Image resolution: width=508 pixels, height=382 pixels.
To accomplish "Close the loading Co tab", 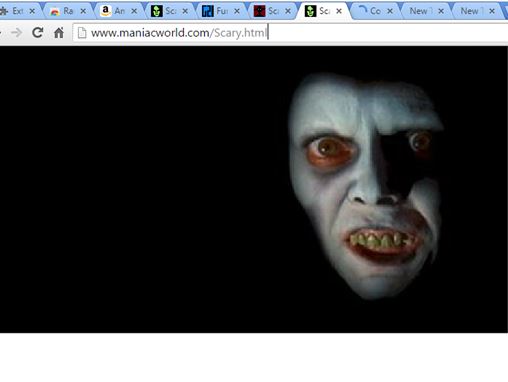I will (x=390, y=11).
